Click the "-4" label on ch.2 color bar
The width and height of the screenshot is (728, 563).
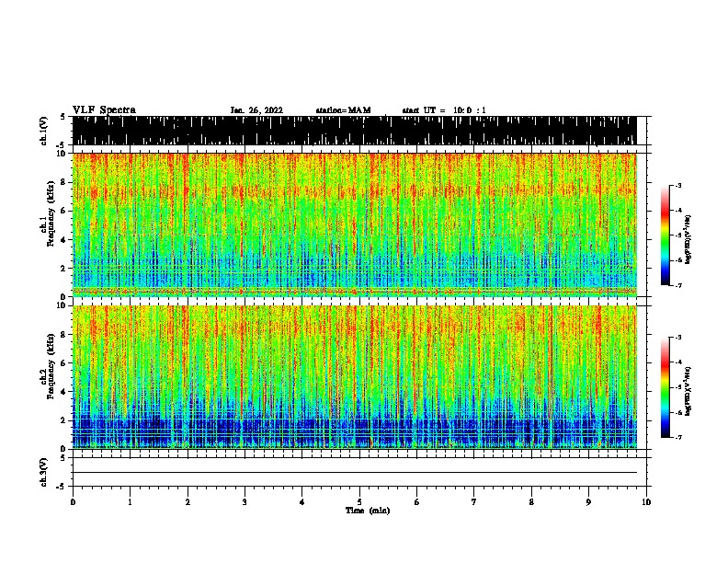click(678, 362)
